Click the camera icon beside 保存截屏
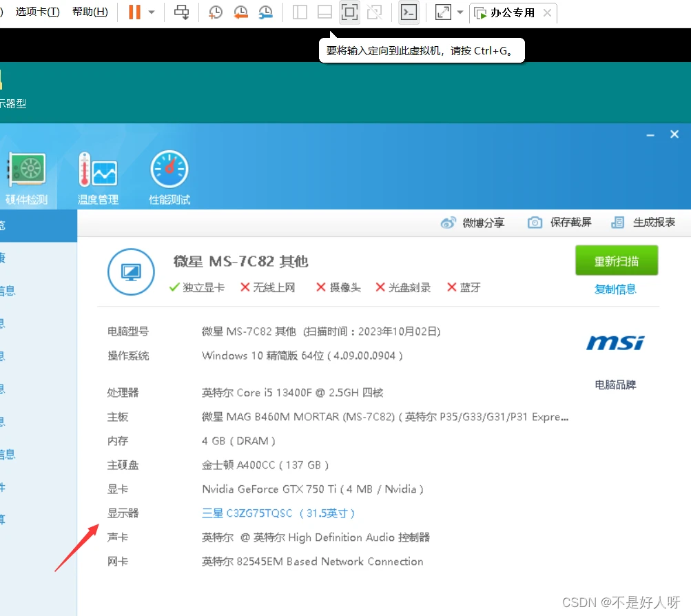 pos(535,223)
